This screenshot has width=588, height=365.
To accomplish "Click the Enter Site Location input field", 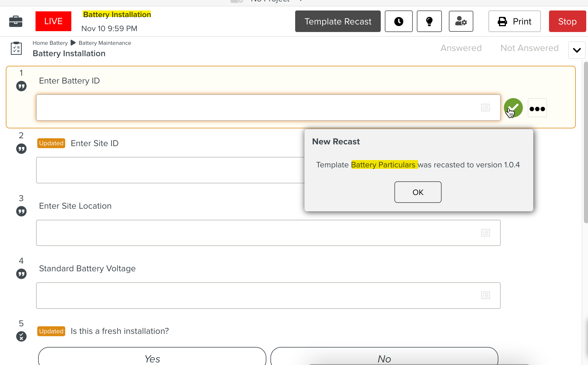I will [268, 233].
